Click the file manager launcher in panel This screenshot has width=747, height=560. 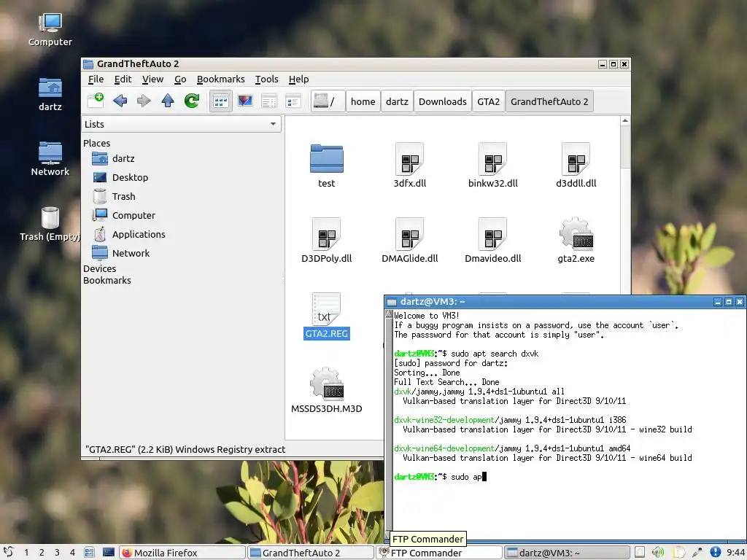coord(89,553)
